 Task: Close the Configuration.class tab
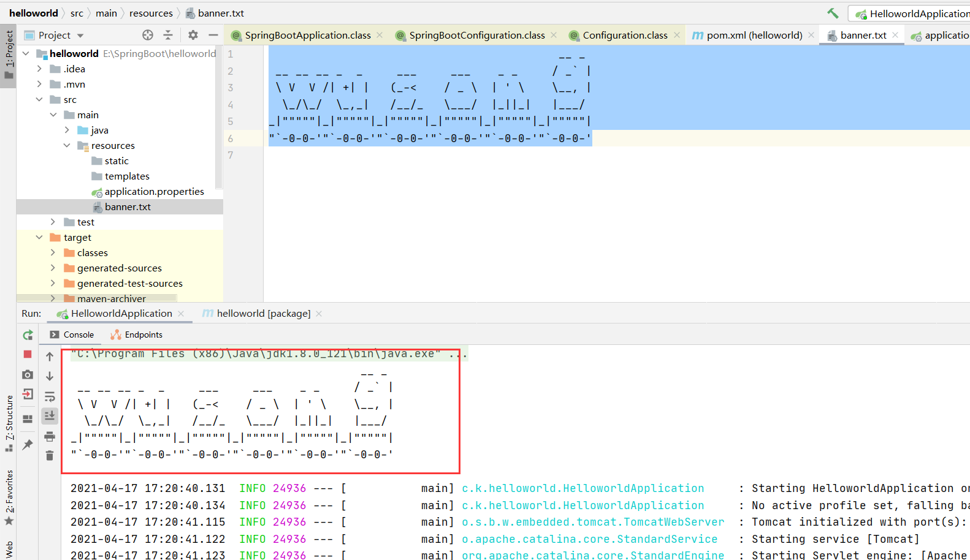click(677, 35)
